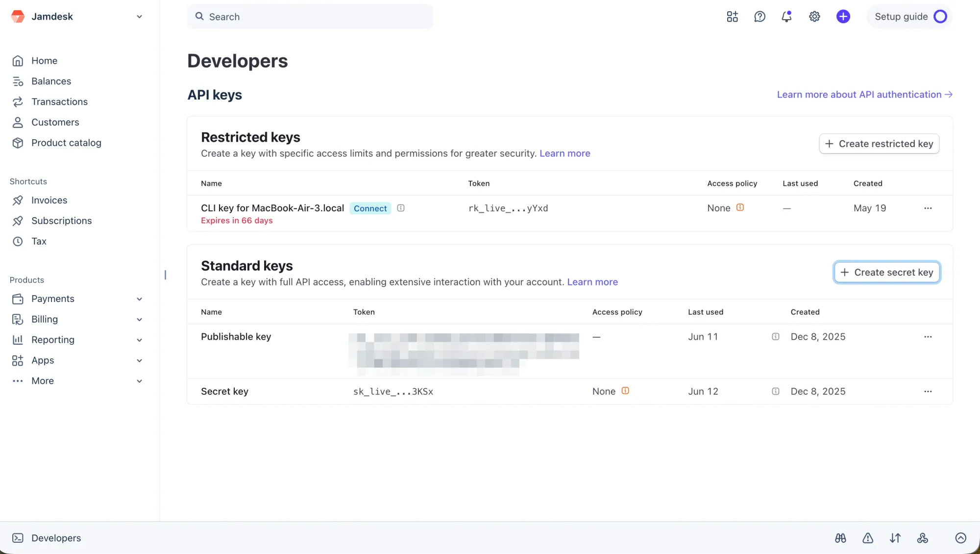The image size is (980, 554).
Task: Expand the Reporting section chevron
Action: click(139, 340)
